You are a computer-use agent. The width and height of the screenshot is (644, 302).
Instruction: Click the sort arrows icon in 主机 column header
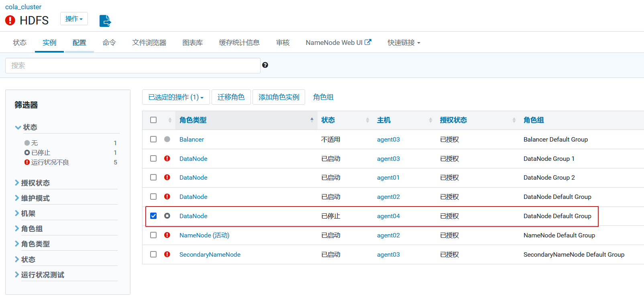pyautogui.click(x=430, y=120)
